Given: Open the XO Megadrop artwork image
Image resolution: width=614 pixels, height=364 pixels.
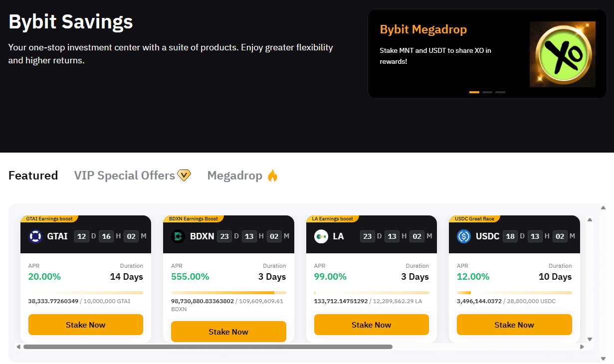Looking at the screenshot, I should click(x=562, y=53).
